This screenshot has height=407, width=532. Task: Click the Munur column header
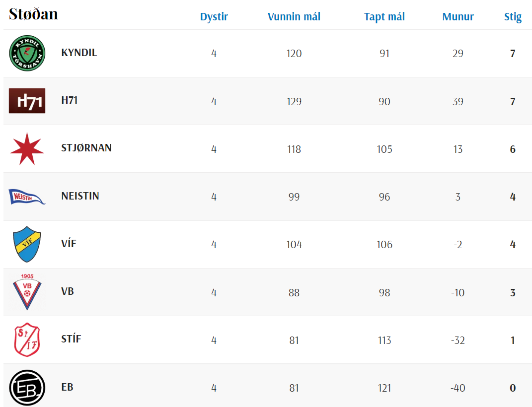(x=458, y=17)
